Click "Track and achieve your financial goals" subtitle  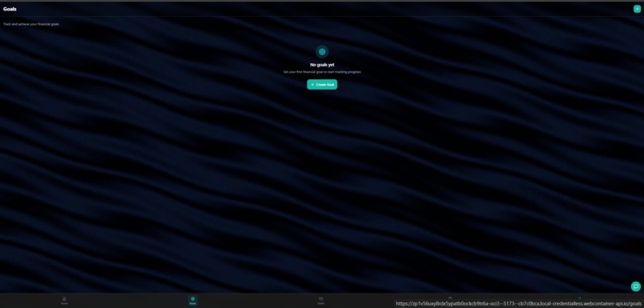coord(31,24)
